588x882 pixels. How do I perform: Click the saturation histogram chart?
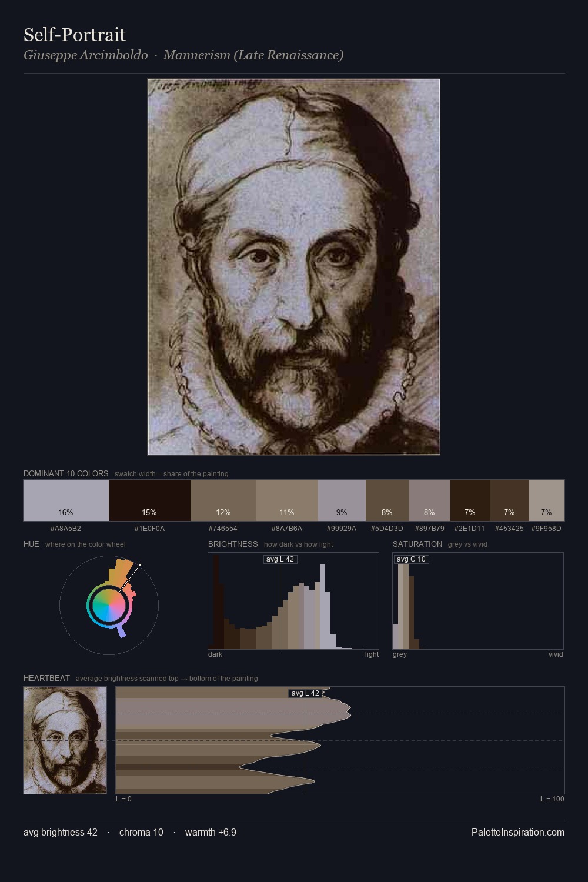tap(478, 601)
